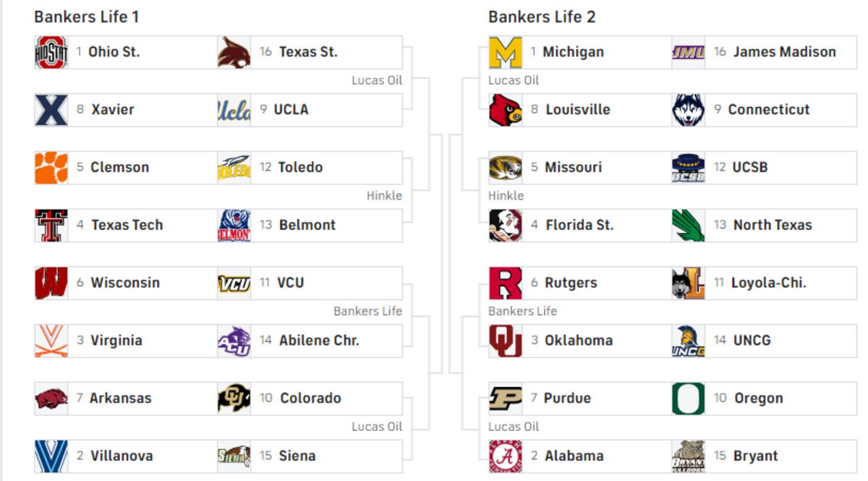The width and height of the screenshot is (868, 481).
Task: Select the Colorado buffalo logo
Action: click(234, 399)
